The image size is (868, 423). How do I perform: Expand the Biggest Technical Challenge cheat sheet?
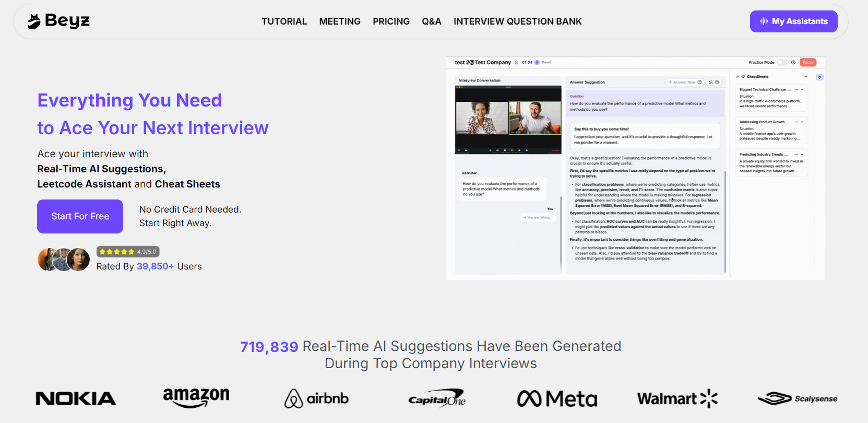point(802,90)
